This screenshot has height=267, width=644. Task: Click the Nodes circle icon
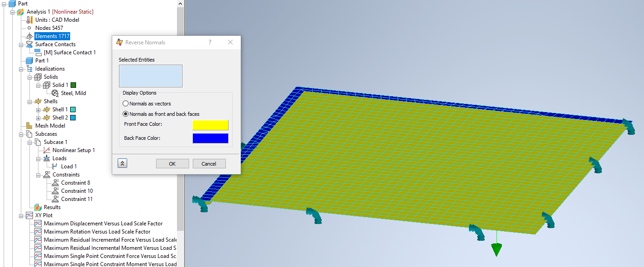[x=30, y=28]
